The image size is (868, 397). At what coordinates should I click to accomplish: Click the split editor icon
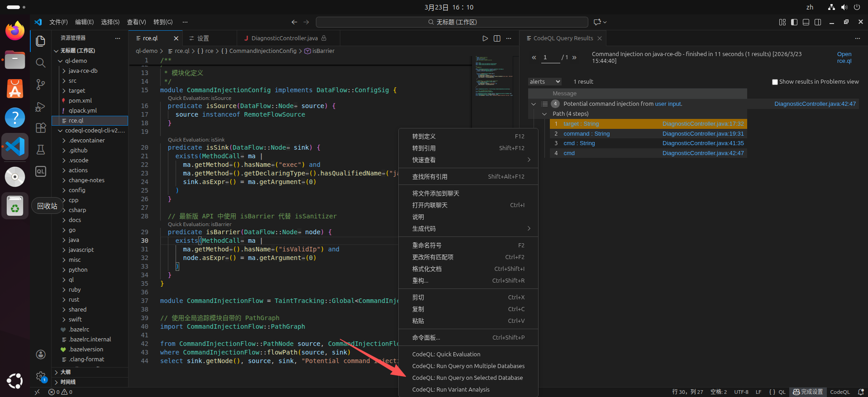[x=497, y=38]
